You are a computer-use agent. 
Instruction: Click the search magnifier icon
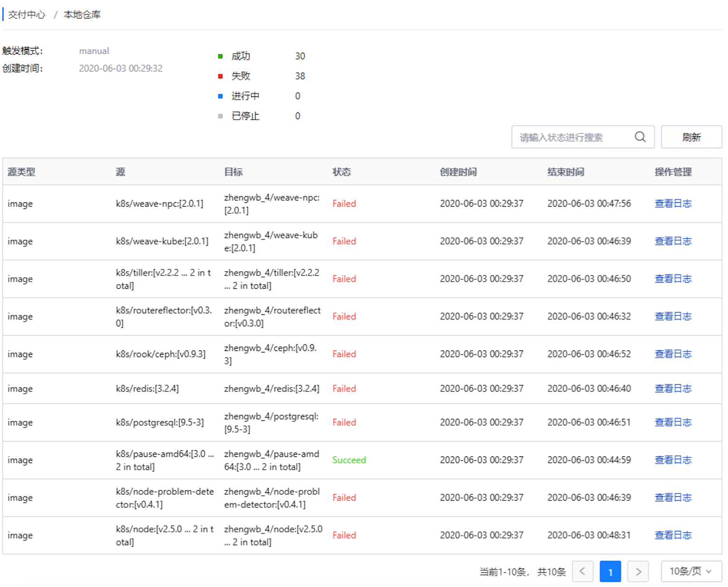coord(640,137)
